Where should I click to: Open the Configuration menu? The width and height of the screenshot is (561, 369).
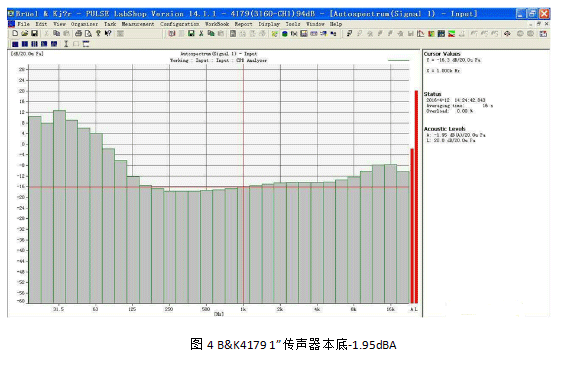[x=180, y=24]
